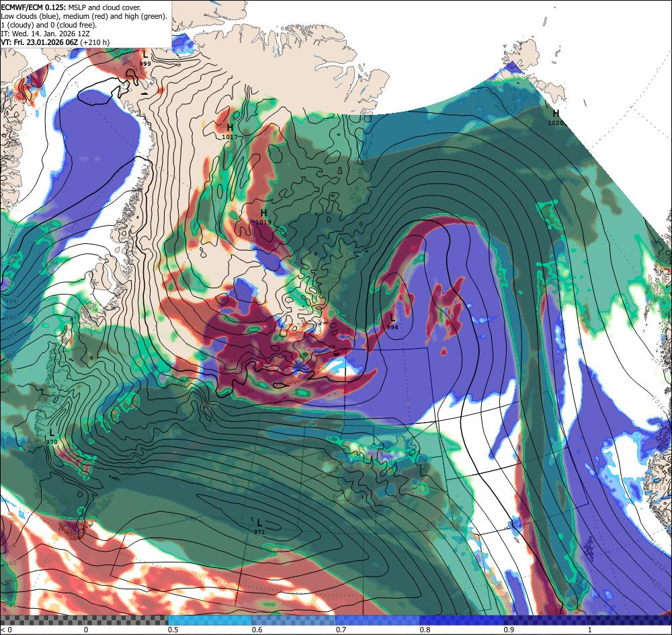Click the '1' color bar tick label

590,630
